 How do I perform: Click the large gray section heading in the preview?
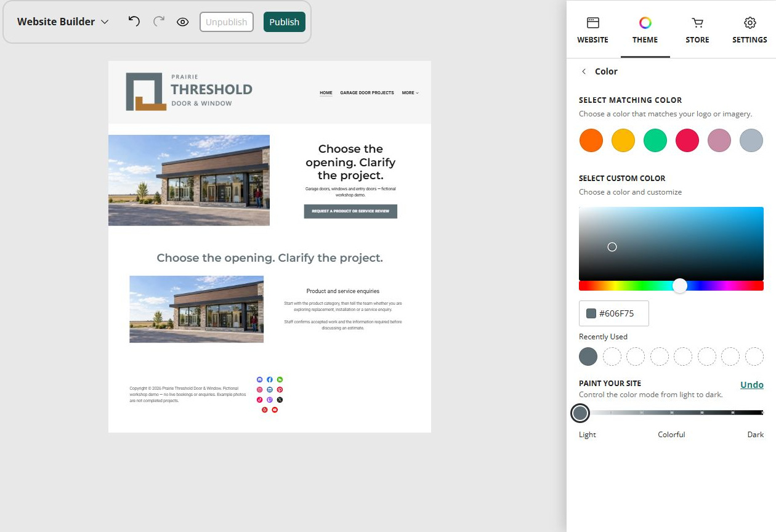270,258
